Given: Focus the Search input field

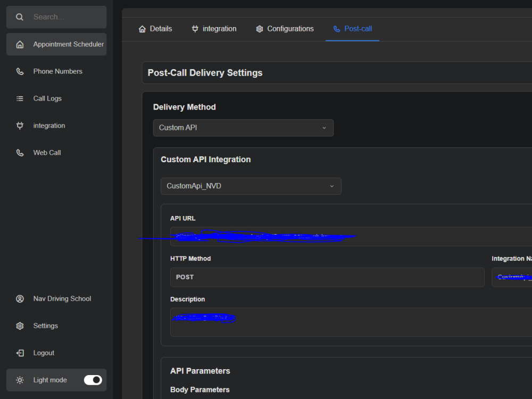Looking at the screenshot, I should click(56, 17).
